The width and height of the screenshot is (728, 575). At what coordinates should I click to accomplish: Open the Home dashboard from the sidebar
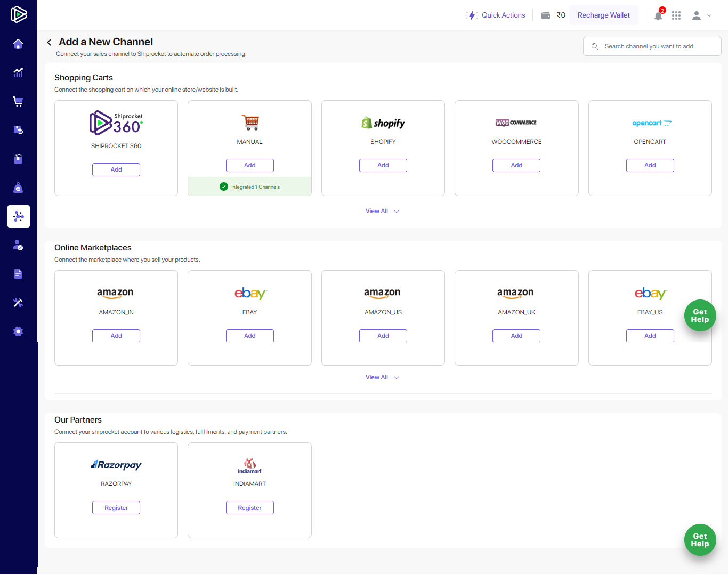[x=18, y=44]
